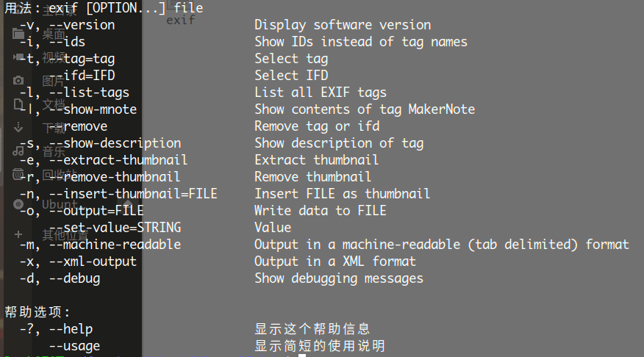Click the Desktop folder icon in sidebar

point(18,34)
